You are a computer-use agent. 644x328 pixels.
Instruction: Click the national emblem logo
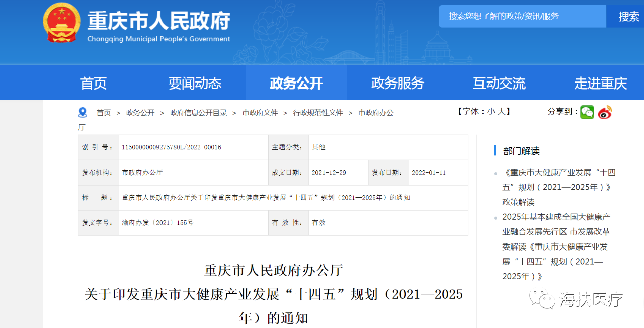point(62,23)
